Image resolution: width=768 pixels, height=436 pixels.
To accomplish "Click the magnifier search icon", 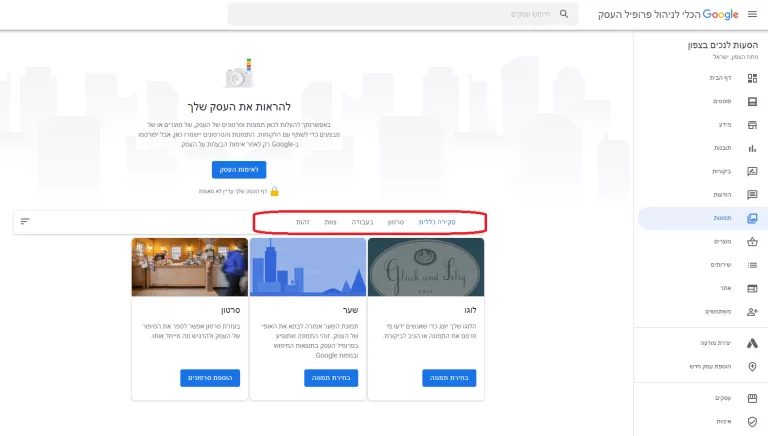I will click(564, 14).
